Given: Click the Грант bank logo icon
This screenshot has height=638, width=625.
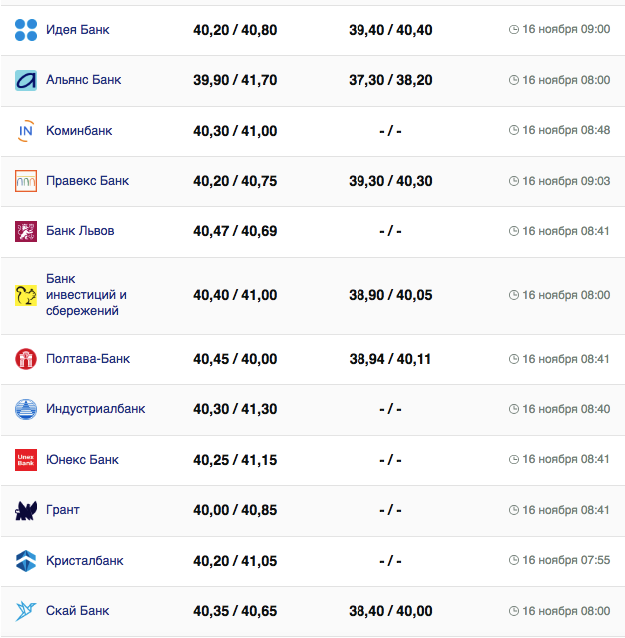Looking at the screenshot, I should coord(26,511).
